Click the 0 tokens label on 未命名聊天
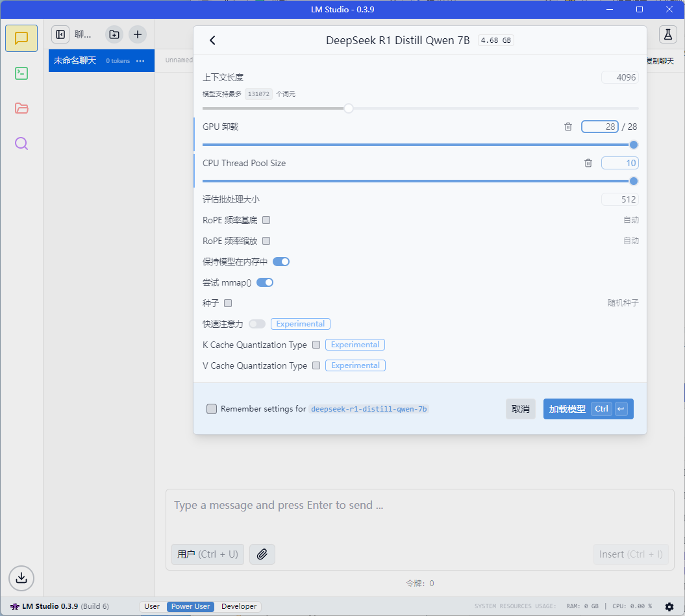The width and height of the screenshot is (685, 616). pyautogui.click(x=118, y=61)
